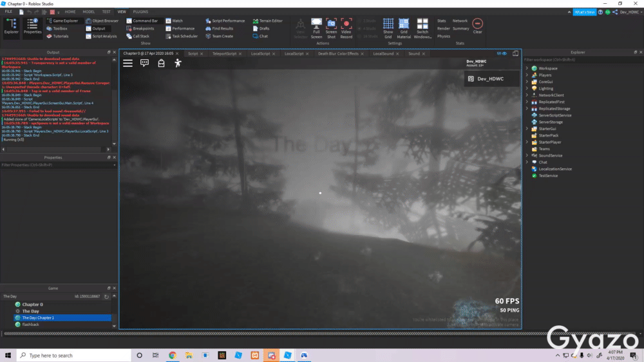The image size is (644, 362).
Task: Toggle Physics stats
Action: click(x=444, y=36)
